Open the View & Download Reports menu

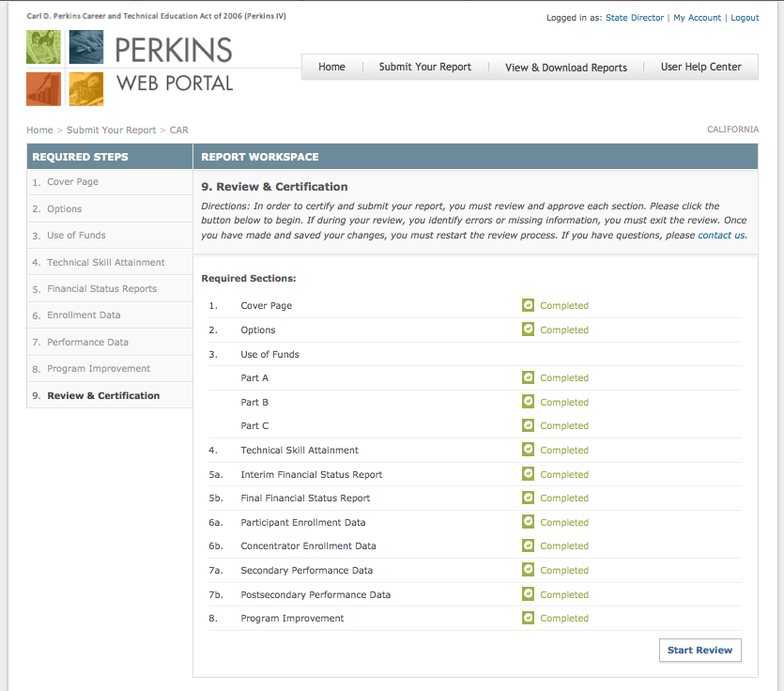coord(565,67)
